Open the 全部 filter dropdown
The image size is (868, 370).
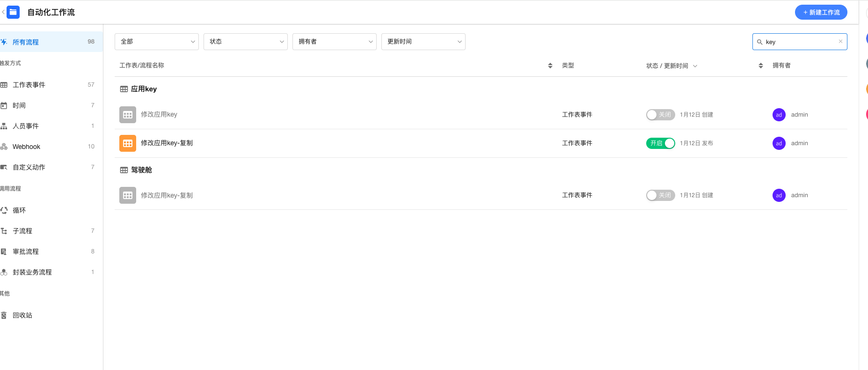[156, 42]
